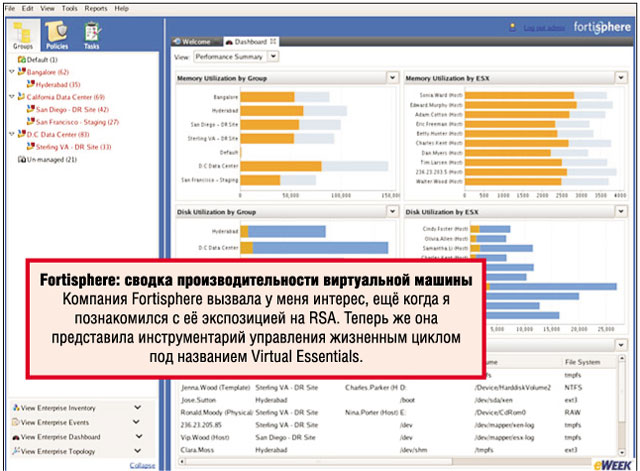The image size is (640, 471).
Task: Click the Un-managed (21) group icon
Action: point(22,159)
